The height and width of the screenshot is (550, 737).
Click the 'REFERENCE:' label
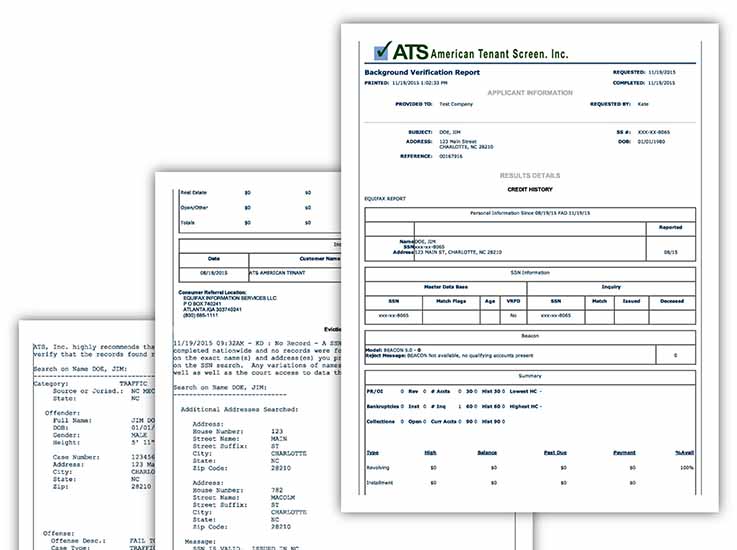pyautogui.click(x=416, y=156)
